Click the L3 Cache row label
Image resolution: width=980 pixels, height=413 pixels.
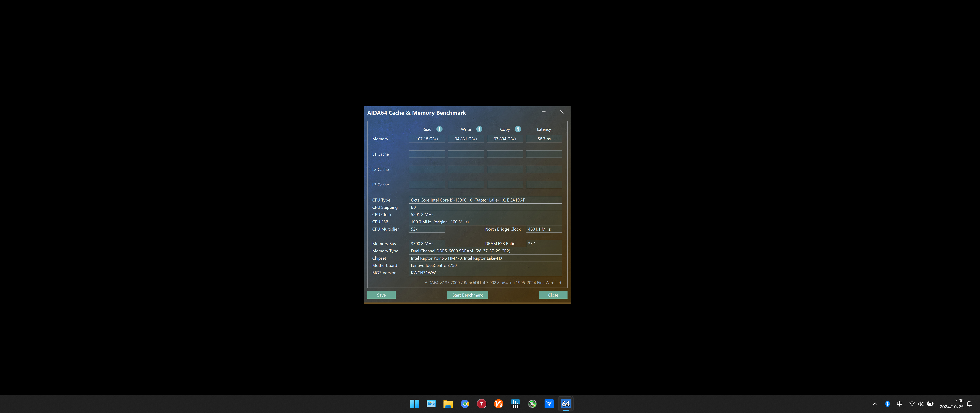tap(381, 185)
